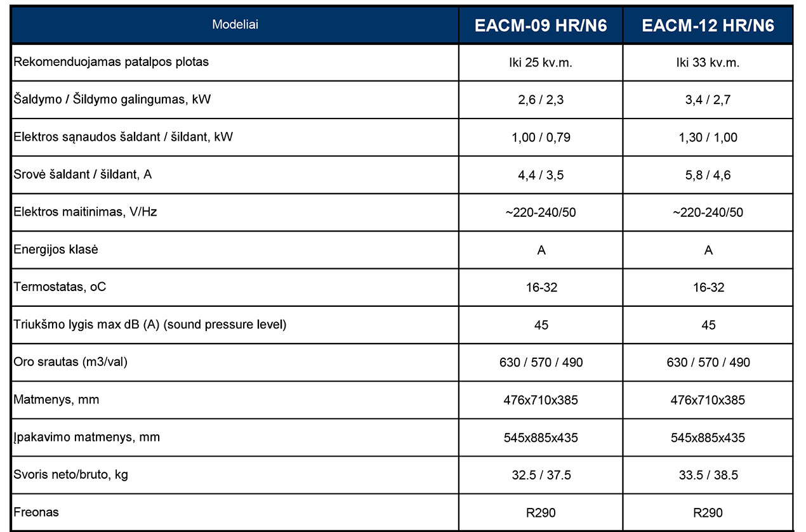Click the 1,30 / 1,00 value cell
The image size is (806, 532).
click(x=708, y=137)
